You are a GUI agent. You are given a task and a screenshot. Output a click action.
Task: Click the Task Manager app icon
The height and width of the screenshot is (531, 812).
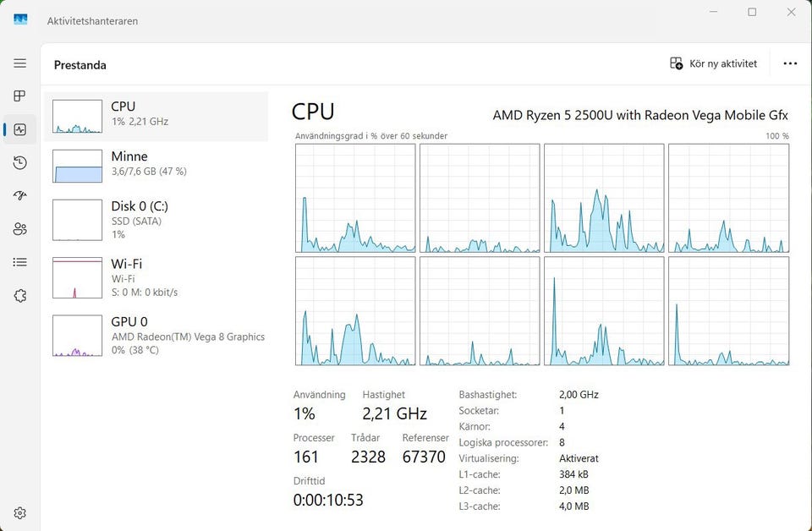point(20,19)
